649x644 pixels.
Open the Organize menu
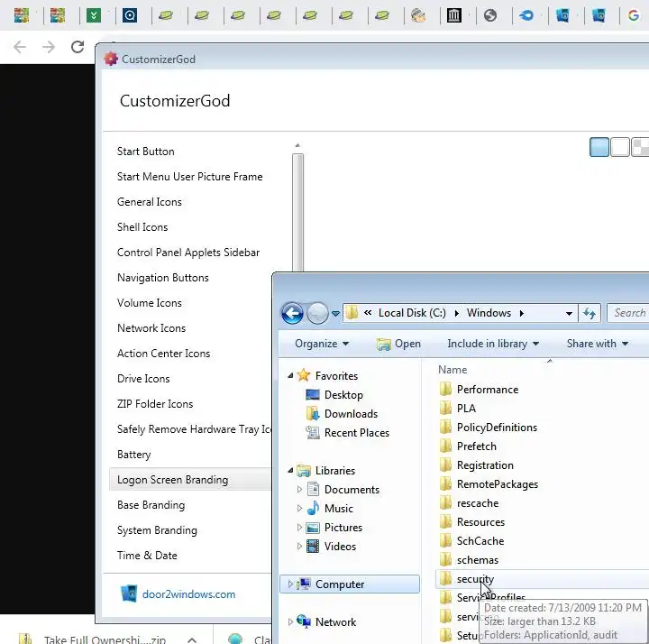click(322, 344)
